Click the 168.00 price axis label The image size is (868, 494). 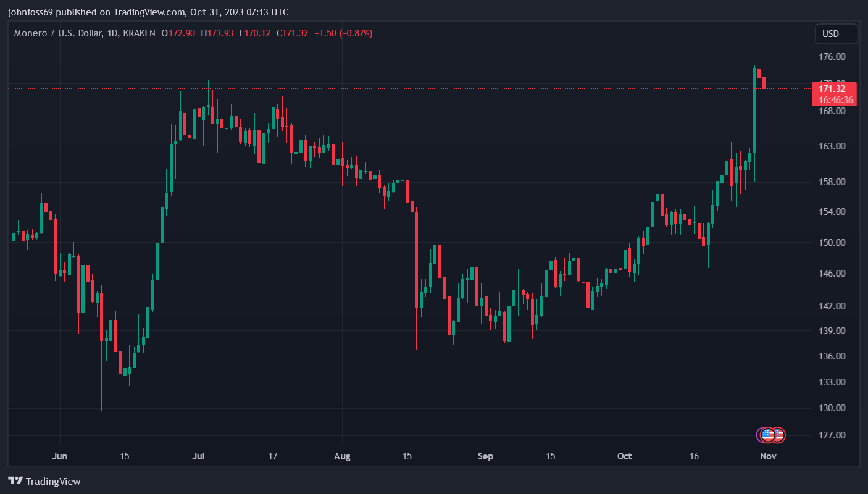pyautogui.click(x=832, y=111)
